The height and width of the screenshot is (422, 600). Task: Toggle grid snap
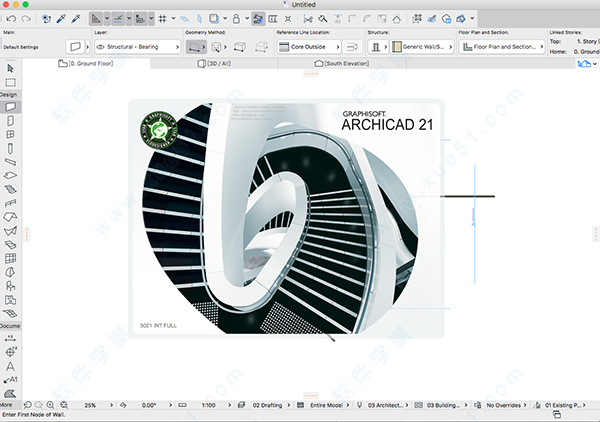coord(163,18)
